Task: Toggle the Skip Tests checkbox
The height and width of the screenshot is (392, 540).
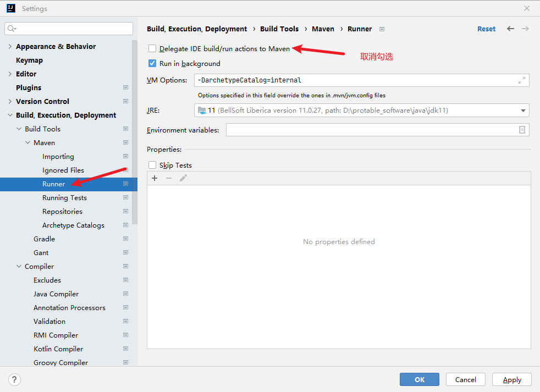Action: coord(152,165)
